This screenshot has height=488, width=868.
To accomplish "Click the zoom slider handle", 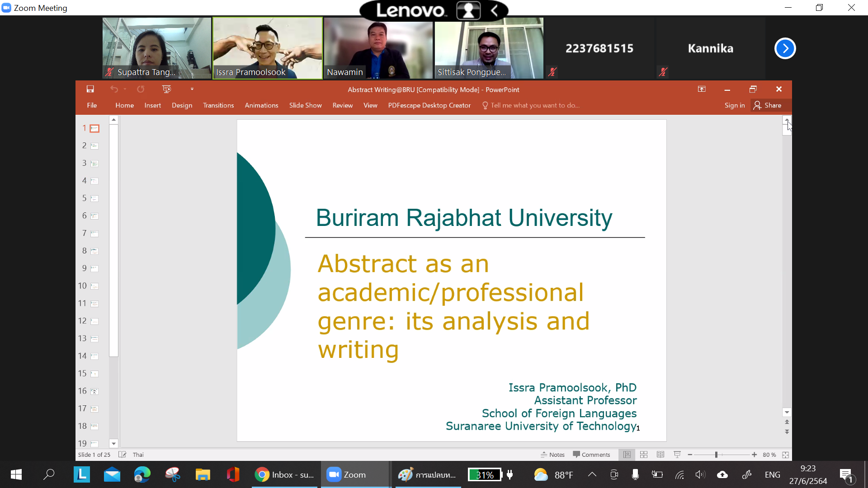I will [x=716, y=455].
